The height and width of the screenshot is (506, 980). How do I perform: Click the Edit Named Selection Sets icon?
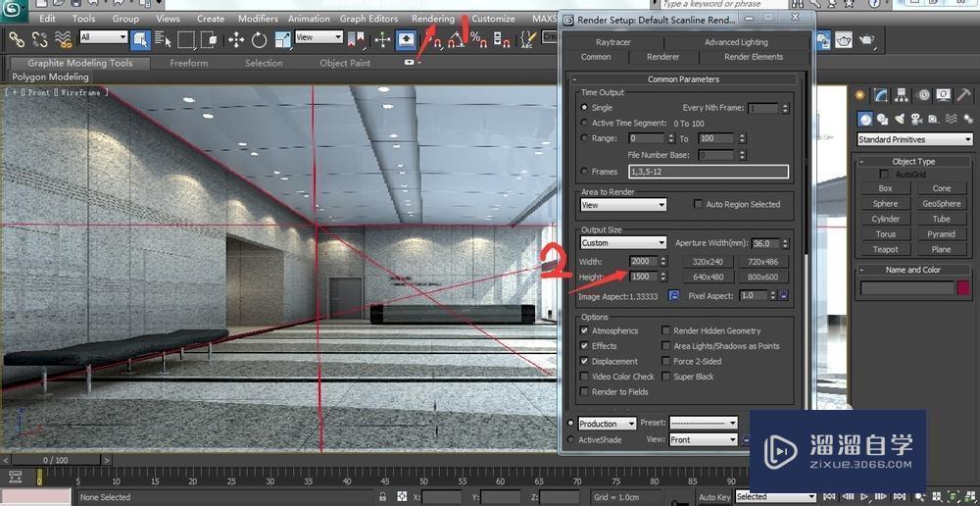click(528, 40)
